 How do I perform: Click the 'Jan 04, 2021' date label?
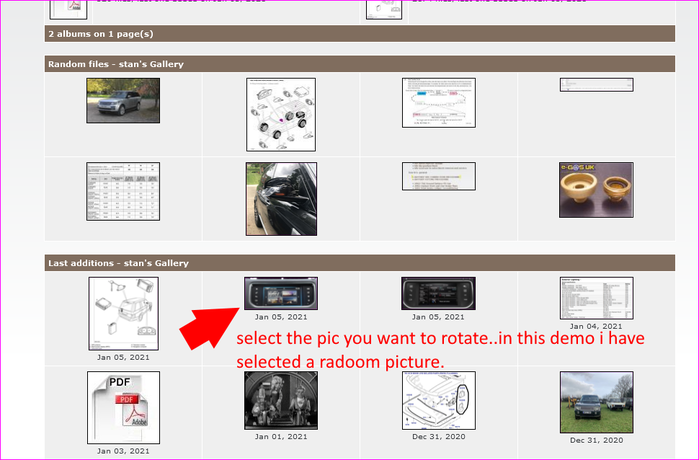pos(596,326)
